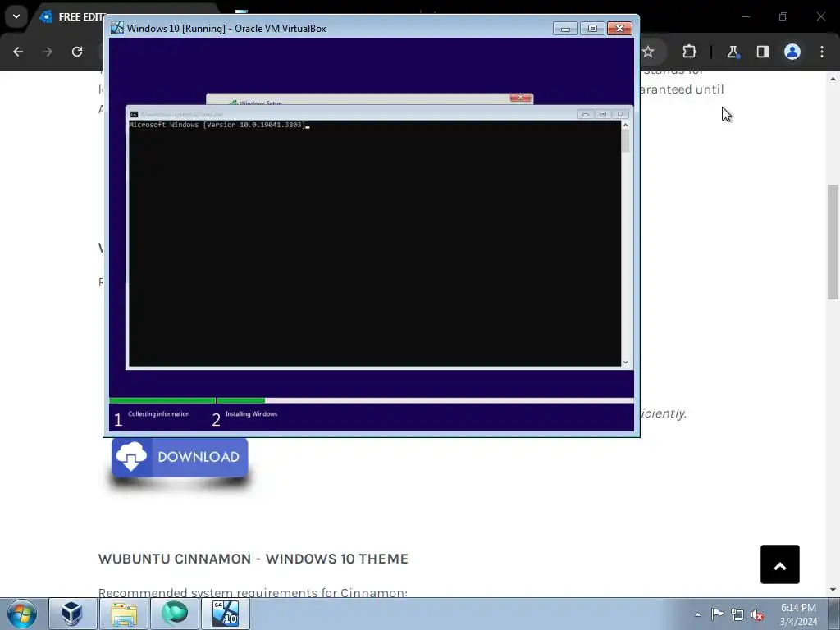Minimize the VirtualBox VM window
This screenshot has width=840, height=630.
(565, 29)
